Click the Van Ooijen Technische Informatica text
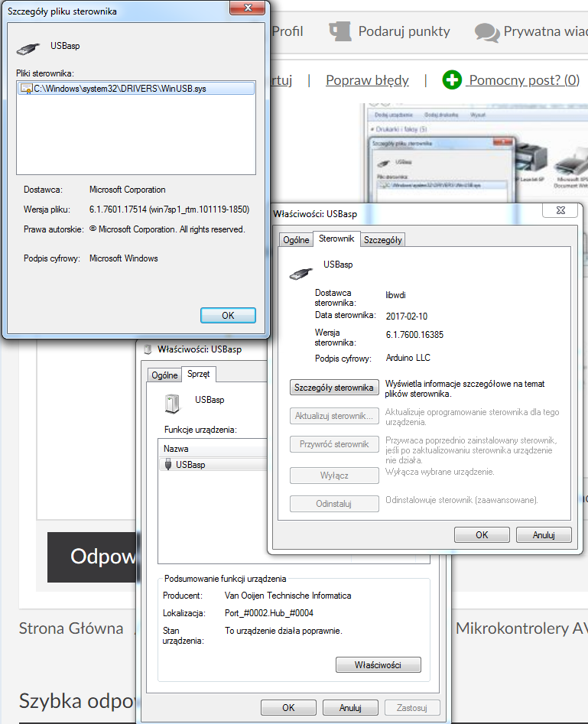This screenshot has height=724, width=588. coord(288,596)
